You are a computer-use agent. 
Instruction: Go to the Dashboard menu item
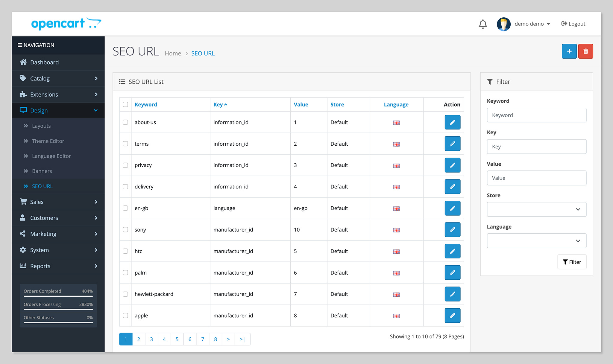[x=44, y=62]
